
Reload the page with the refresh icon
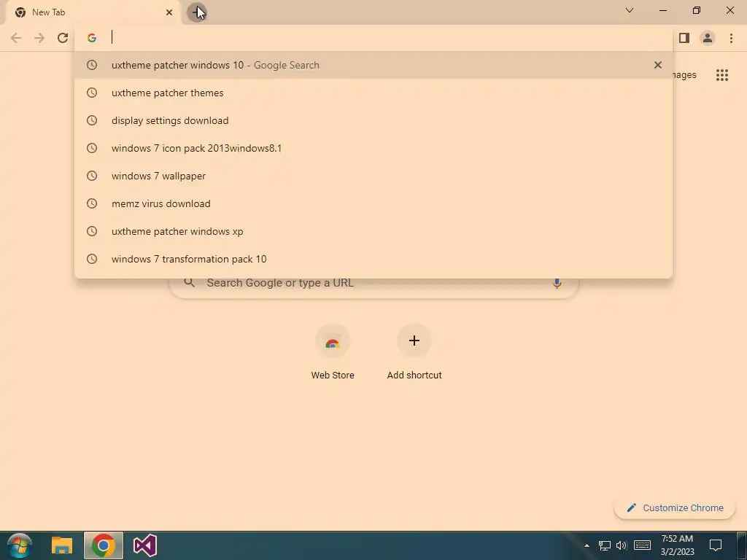coord(63,38)
